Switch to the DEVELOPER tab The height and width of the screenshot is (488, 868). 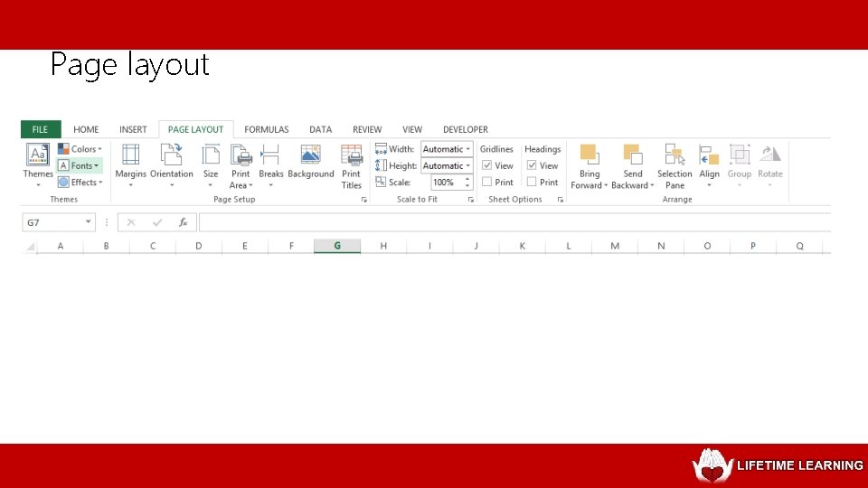[465, 129]
